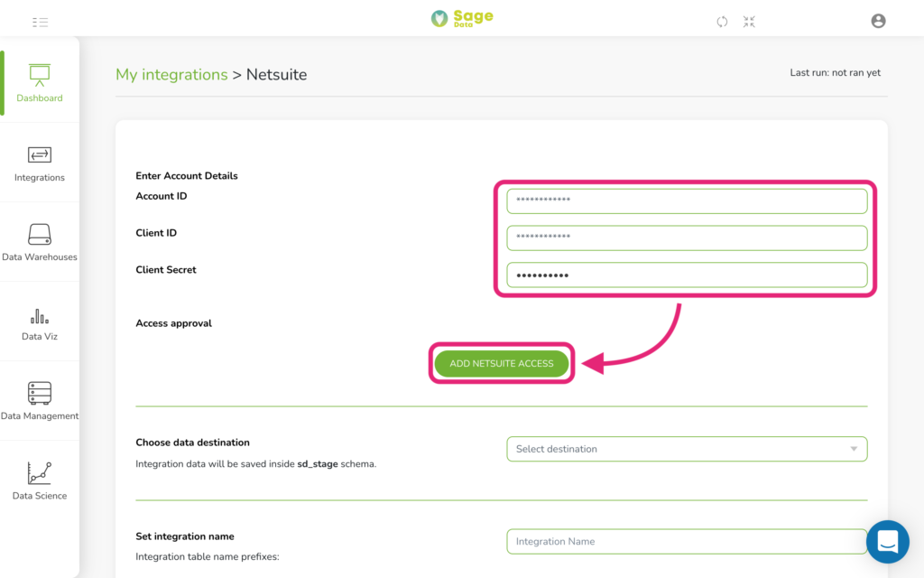Screen dimensions: 924x578
Task: Click the 'Client ID' field label
Action: point(156,233)
